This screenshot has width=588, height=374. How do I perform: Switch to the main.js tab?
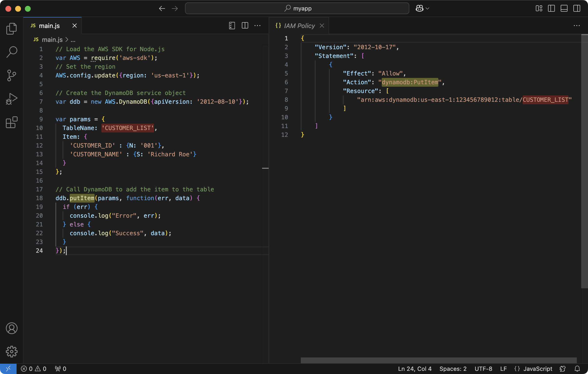49,26
